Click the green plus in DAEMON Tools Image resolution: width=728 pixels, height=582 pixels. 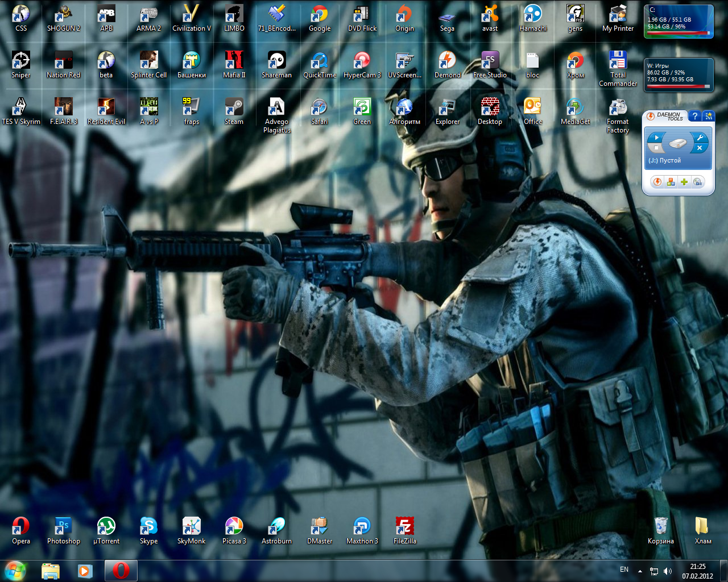tap(684, 182)
